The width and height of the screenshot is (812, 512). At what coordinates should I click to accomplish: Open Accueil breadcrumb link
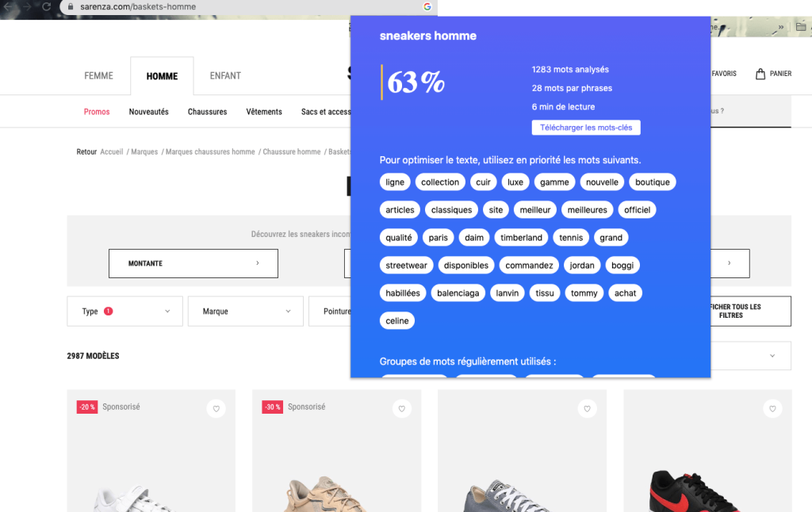[x=111, y=151]
